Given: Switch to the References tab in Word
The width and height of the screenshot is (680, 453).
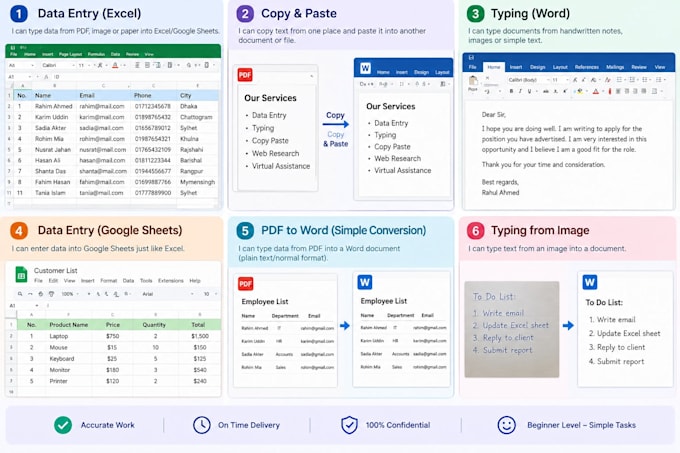Looking at the screenshot, I should (587, 67).
